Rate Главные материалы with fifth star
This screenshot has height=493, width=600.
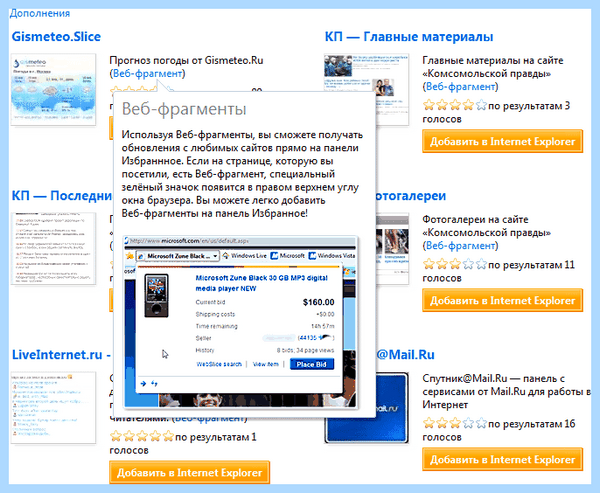pos(481,105)
